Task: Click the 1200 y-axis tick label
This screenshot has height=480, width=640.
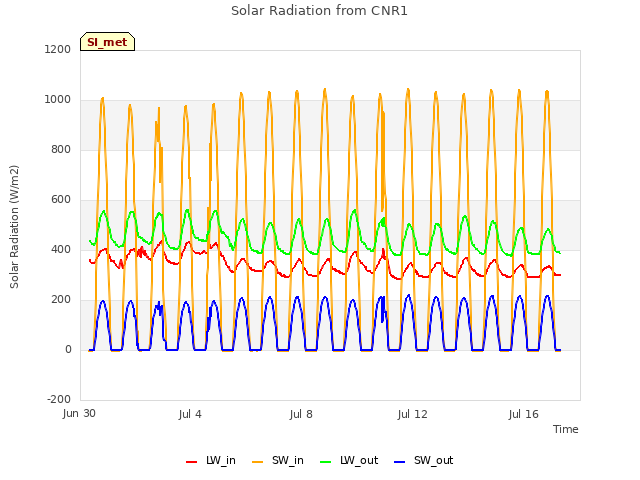Action: 58,49
